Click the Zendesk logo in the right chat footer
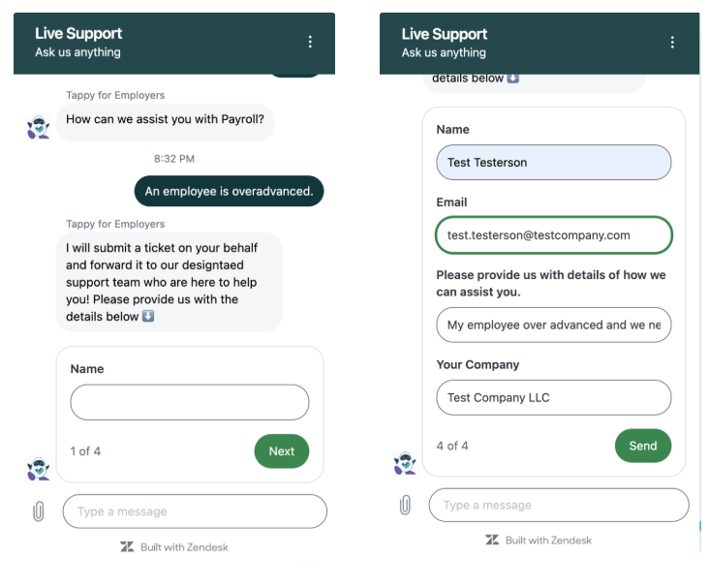This screenshot has width=709, height=588. pyautogui.click(x=493, y=540)
